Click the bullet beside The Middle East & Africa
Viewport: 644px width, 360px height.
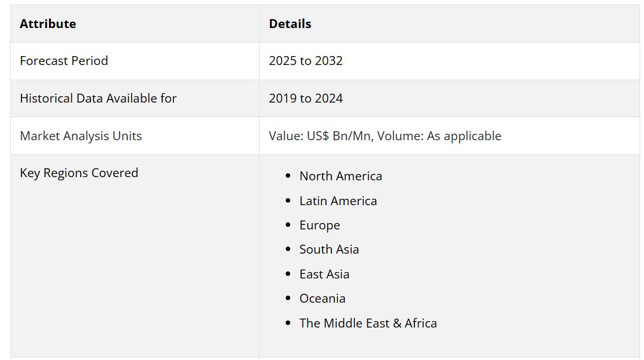click(288, 324)
